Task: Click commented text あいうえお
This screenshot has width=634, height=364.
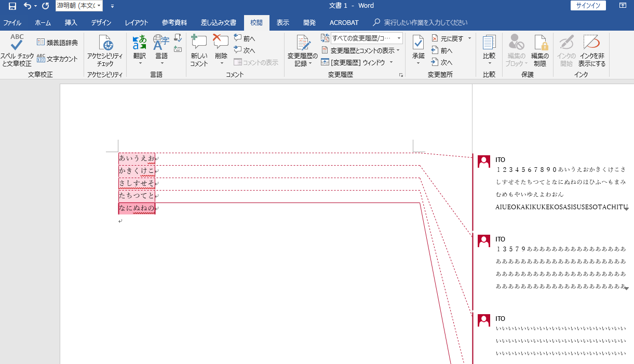Action: (137, 158)
